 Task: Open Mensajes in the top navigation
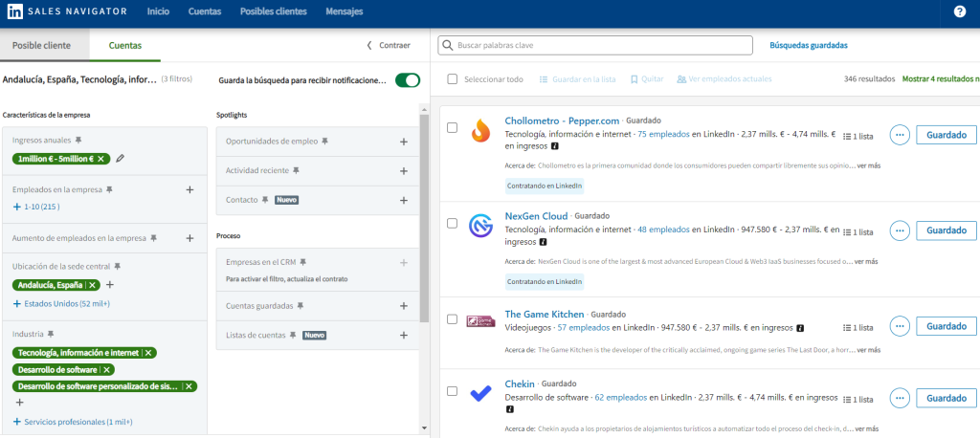click(x=345, y=11)
